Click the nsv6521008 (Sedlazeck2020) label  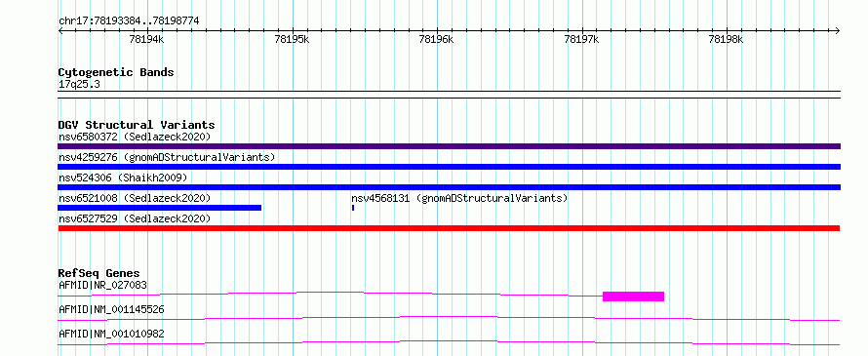[x=135, y=198]
